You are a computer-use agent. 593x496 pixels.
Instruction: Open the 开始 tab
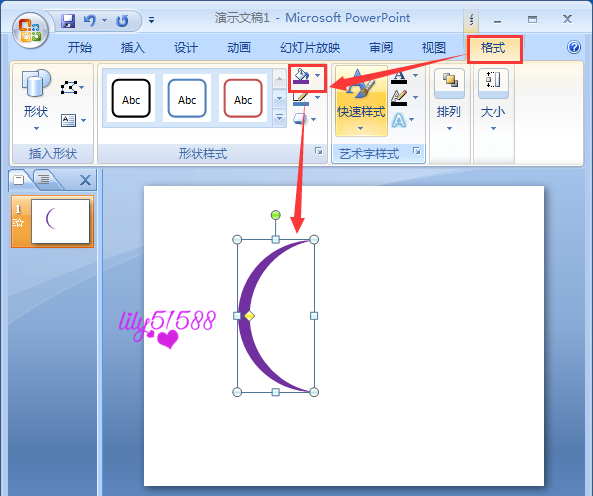[79, 48]
